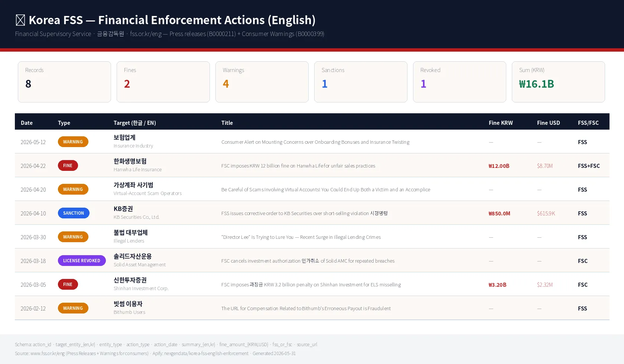
Task: Click the FINE badge for Shinhan Investment Corp.
Action: [68, 285]
